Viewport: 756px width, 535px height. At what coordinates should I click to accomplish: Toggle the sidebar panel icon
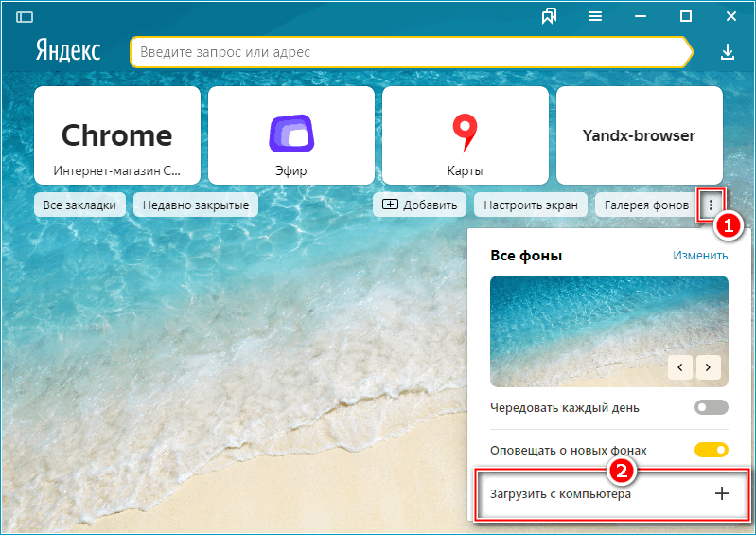point(25,16)
